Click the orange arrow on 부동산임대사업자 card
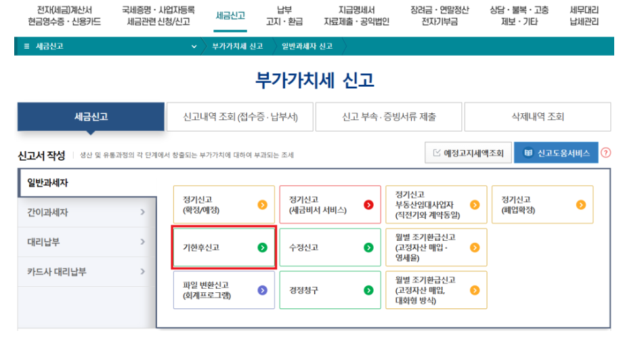The width and height of the screenshot is (644, 337). click(x=475, y=205)
